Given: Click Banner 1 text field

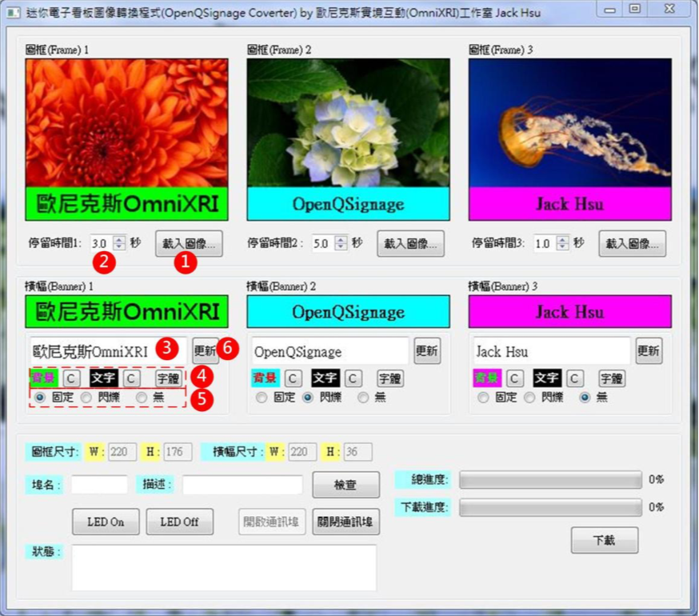Looking at the screenshot, I should (x=108, y=351).
